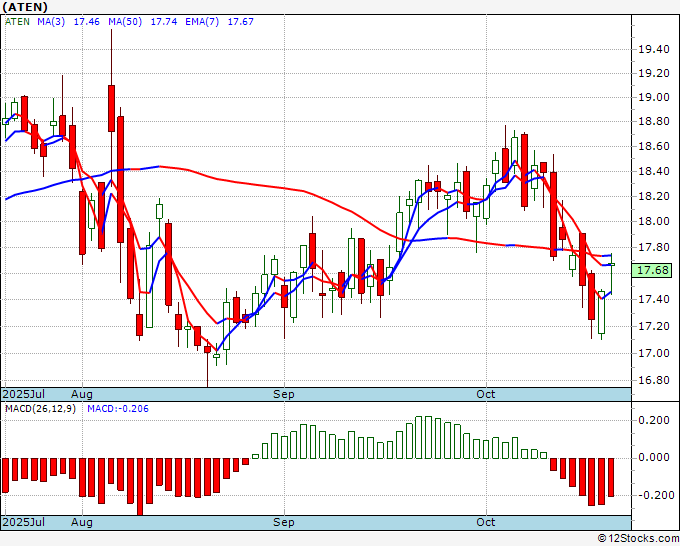Click the 19.20 price axis label

pos(654,73)
